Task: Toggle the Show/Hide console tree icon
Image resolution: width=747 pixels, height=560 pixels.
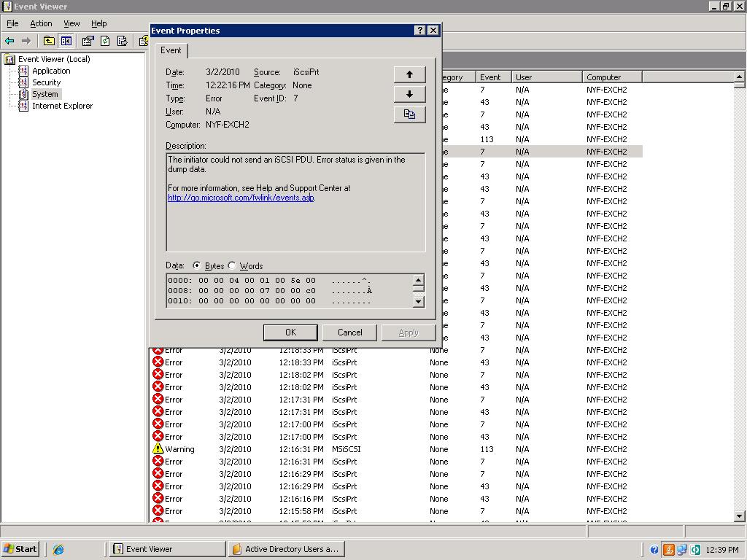Action: (x=66, y=41)
